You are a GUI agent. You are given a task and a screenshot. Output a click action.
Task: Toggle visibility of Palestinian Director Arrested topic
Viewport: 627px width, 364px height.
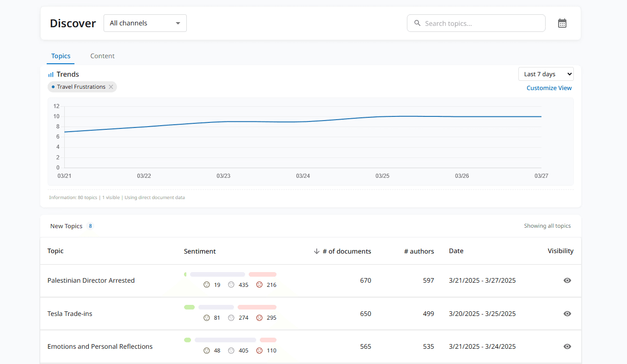567,280
